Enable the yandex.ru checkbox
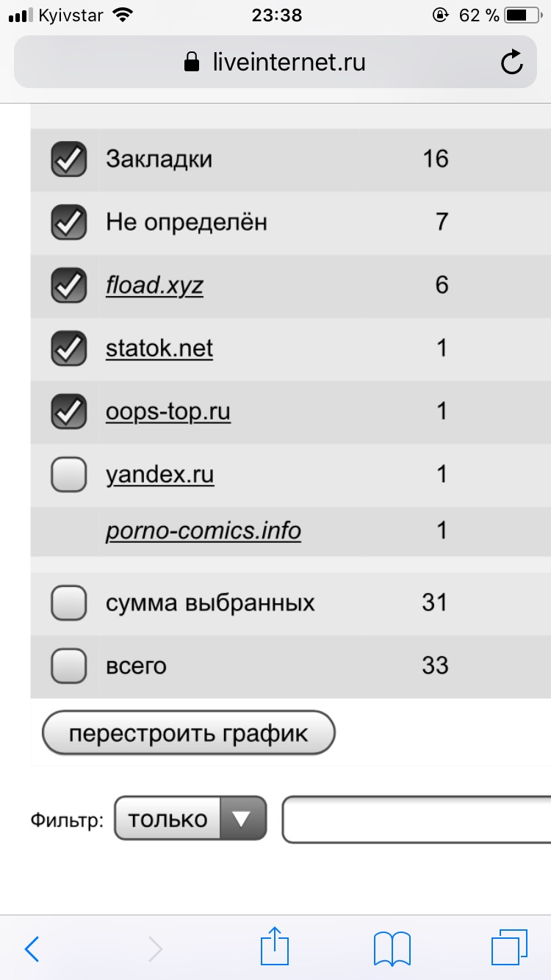 (x=69, y=475)
